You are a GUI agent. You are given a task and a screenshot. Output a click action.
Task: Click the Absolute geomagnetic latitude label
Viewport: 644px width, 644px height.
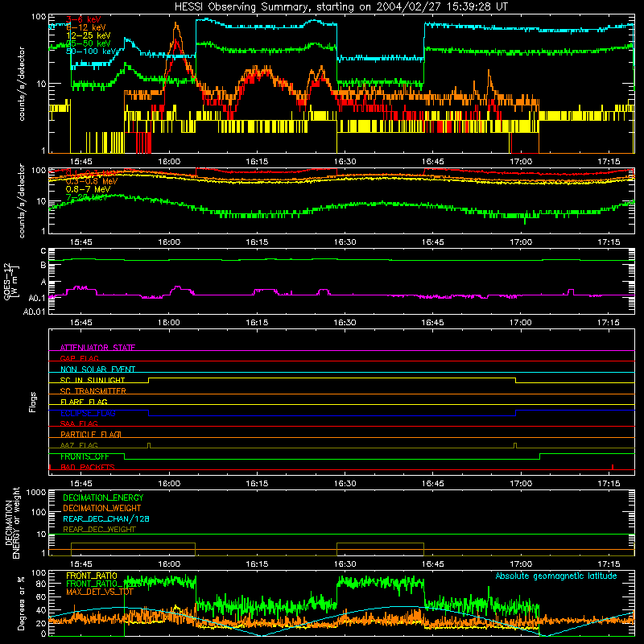[556, 576]
